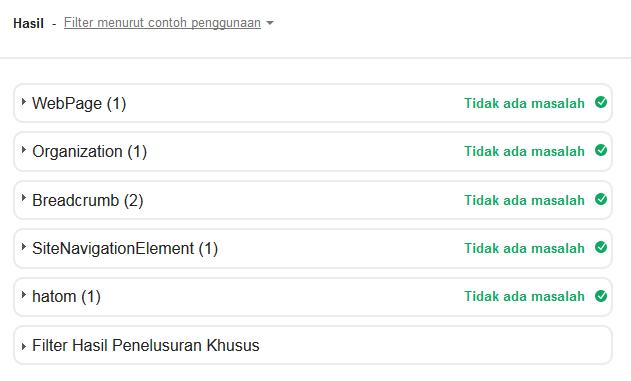This screenshot has height=381, width=631.
Task: Expand the SiteNavigationElement (1) triangle
Action: click(24, 246)
